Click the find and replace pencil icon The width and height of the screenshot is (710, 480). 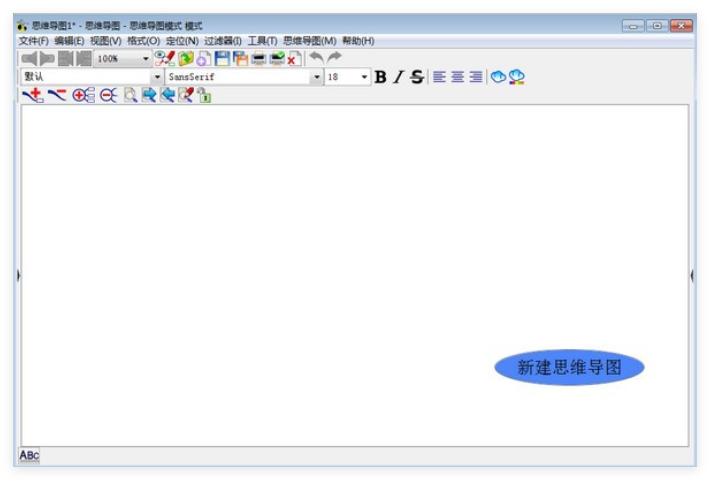(186, 96)
